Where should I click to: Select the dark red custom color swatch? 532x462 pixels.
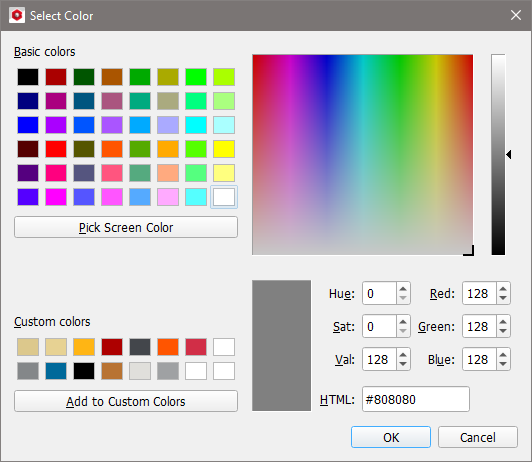tap(112, 347)
